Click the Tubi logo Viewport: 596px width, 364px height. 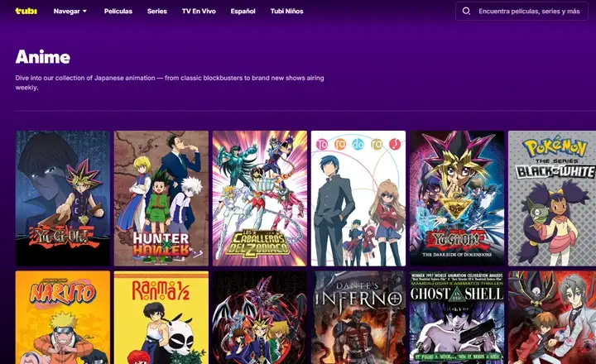point(26,11)
